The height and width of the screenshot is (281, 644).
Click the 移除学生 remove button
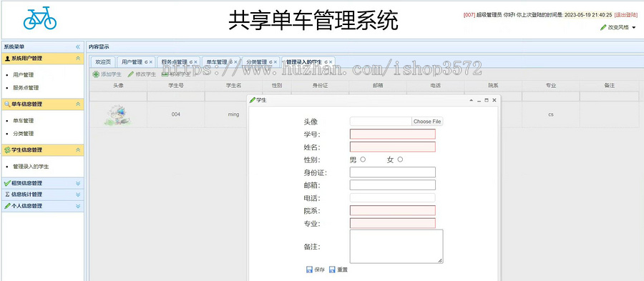[x=176, y=74]
